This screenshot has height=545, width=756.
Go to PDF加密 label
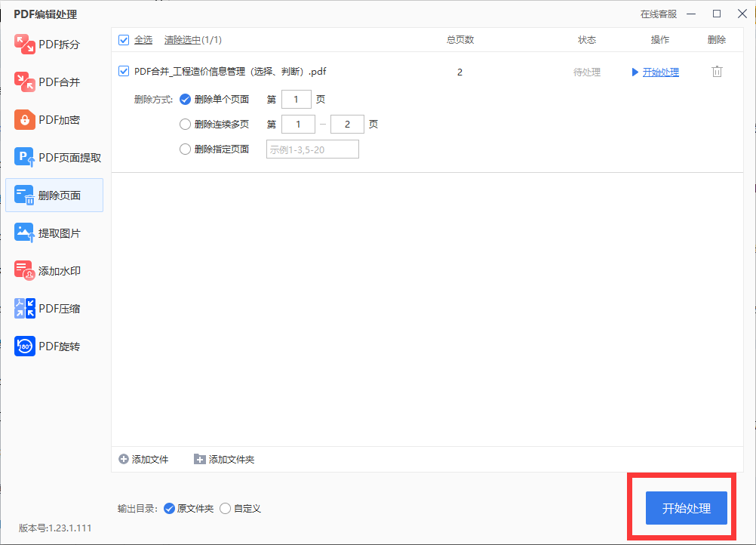(60, 119)
